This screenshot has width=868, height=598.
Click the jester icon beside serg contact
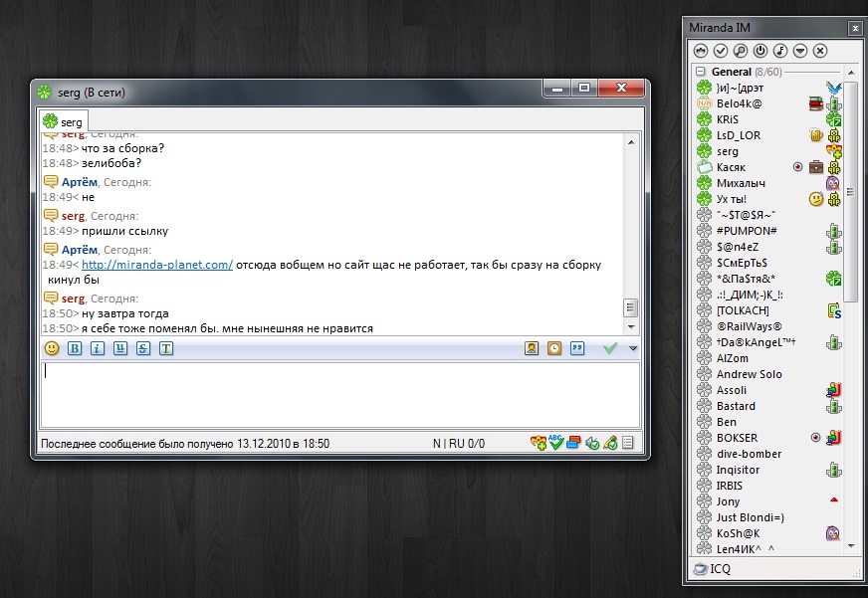point(834,151)
